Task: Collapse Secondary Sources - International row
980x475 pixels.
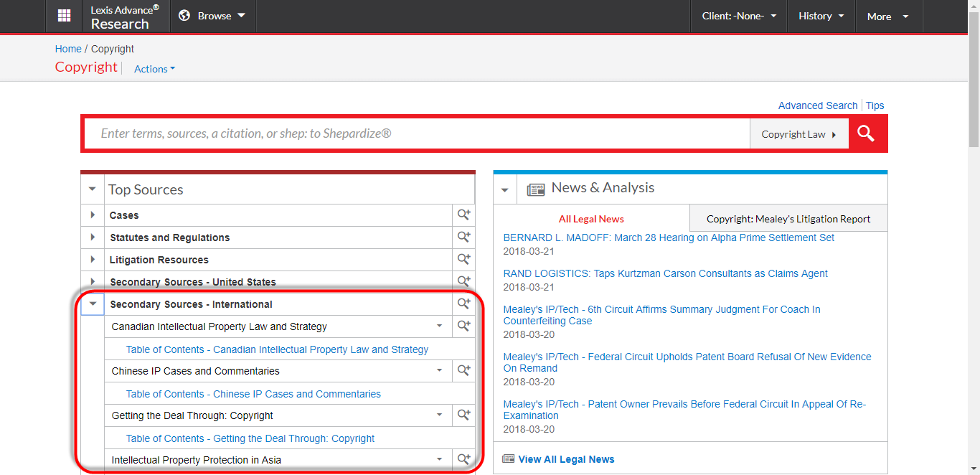Action: 93,304
